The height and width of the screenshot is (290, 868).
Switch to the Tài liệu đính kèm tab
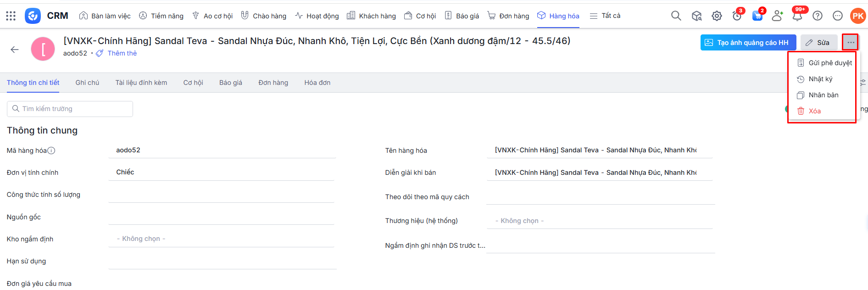pyautogui.click(x=141, y=83)
